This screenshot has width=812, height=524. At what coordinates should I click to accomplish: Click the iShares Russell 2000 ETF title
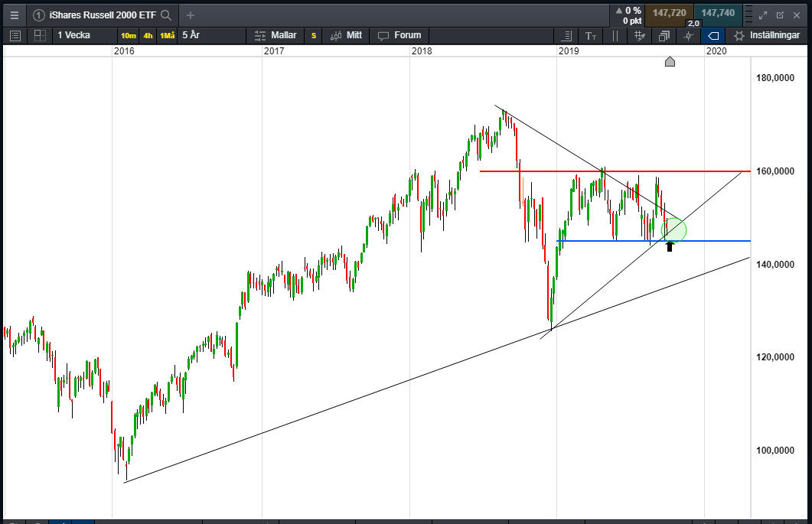(103, 15)
